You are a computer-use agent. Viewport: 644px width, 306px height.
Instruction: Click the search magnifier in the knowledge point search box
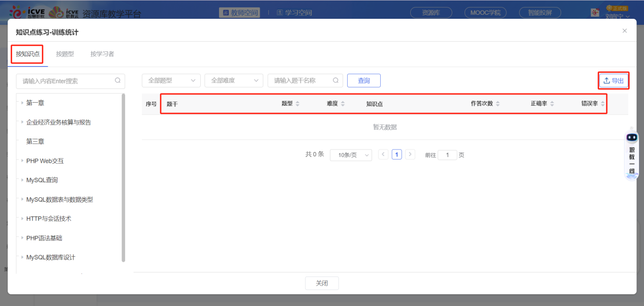117,81
